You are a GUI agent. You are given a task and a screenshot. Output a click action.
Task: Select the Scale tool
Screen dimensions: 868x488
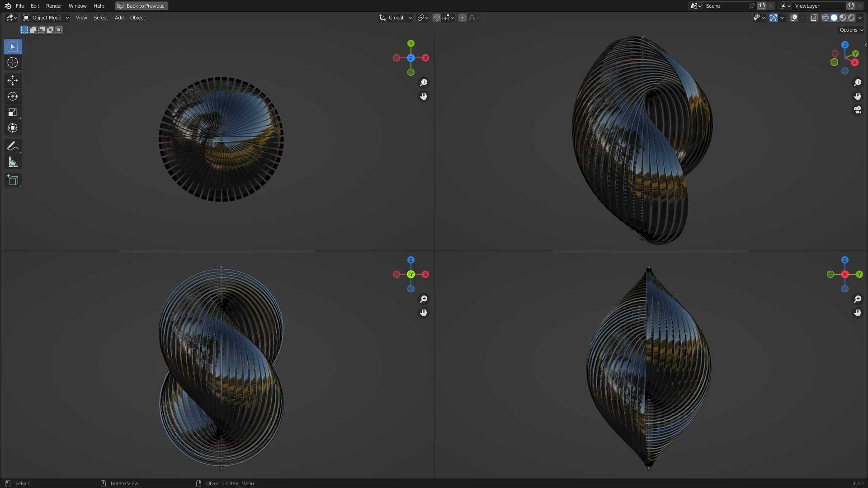(x=13, y=112)
